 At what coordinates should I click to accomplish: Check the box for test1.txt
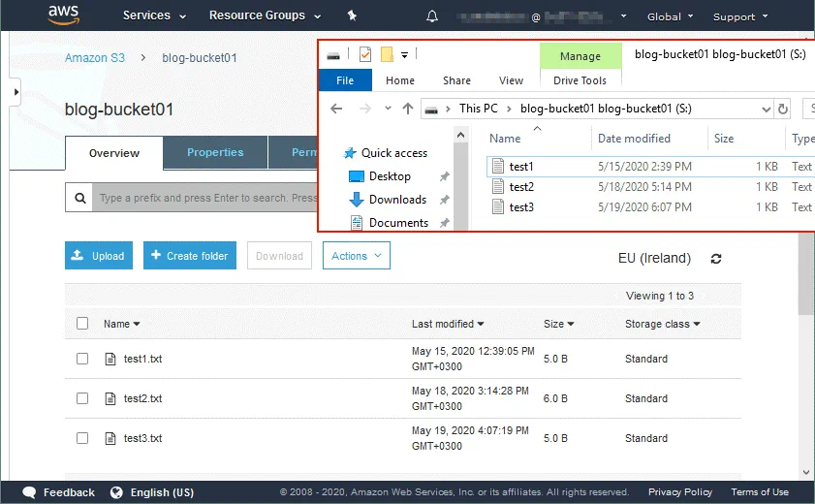coord(82,359)
